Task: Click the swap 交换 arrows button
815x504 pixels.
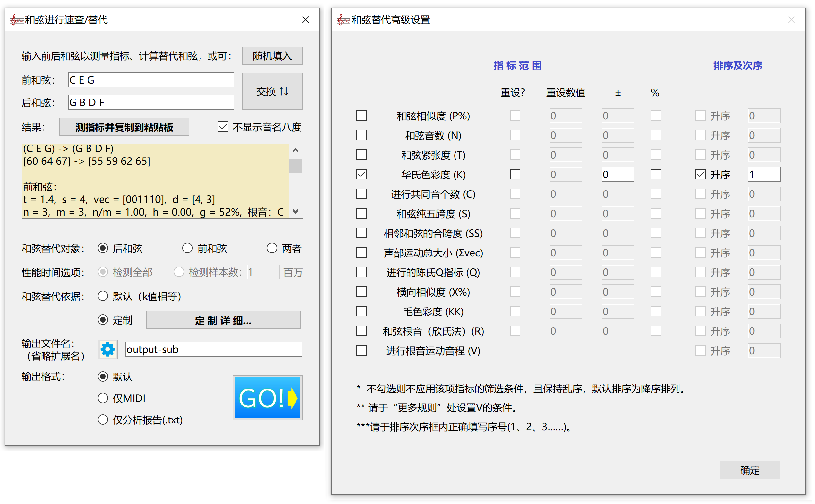Action: click(x=272, y=91)
